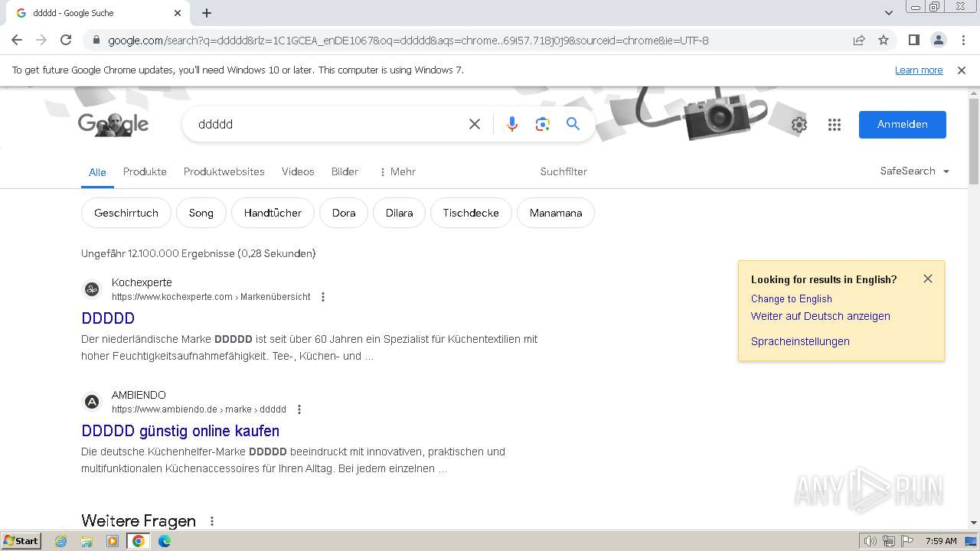Open the Google doodle logo
The height and width of the screenshot is (551, 980).
pos(113,124)
